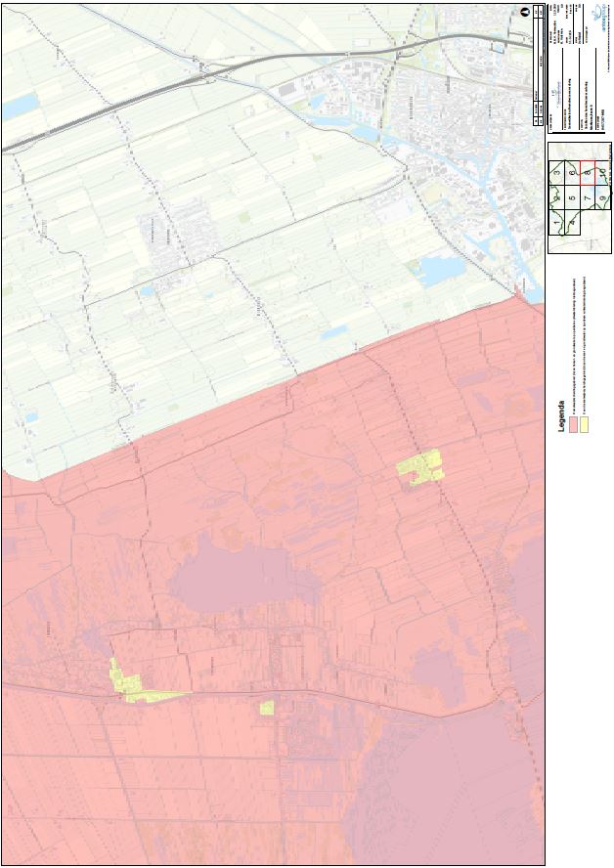The image size is (614, 868).
Task: Click the yellow legend color swatch
Action: coord(584,425)
